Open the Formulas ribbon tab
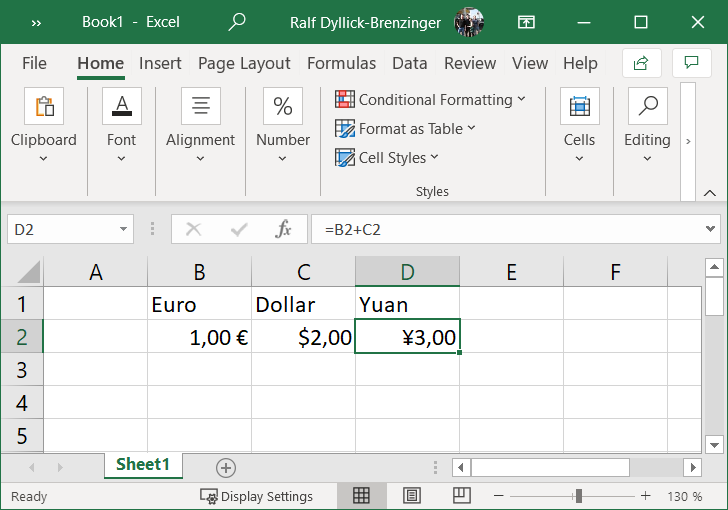728x510 pixels. pyautogui.click(x=341, y=63)
